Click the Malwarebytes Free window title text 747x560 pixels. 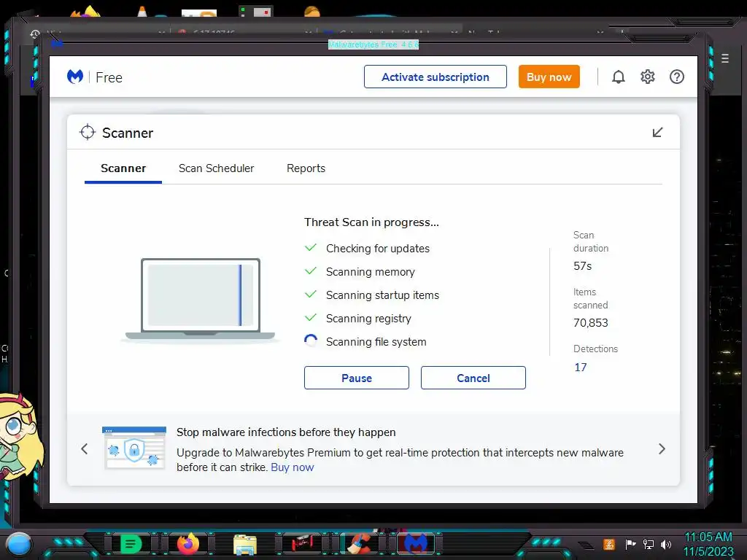click(x=373, y=44)
